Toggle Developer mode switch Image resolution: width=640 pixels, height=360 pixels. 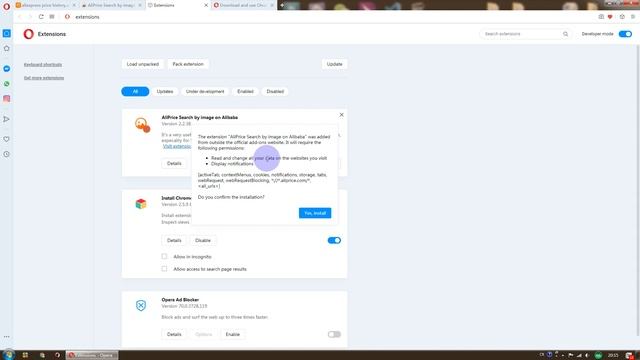[625, 34]
